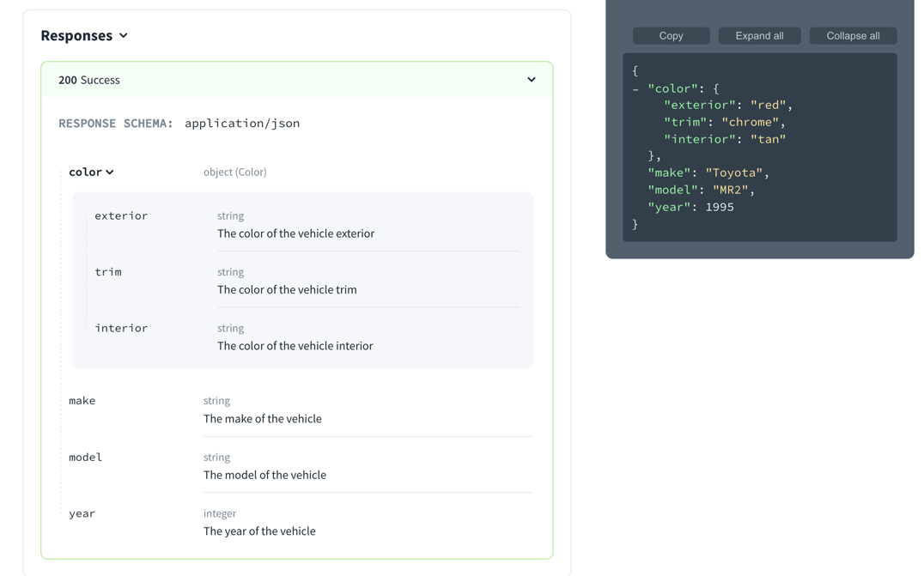Viewport: 924px width, 576px height.
Task: Click the "model" key in JSON sample
Action: [x=672, y=190]
